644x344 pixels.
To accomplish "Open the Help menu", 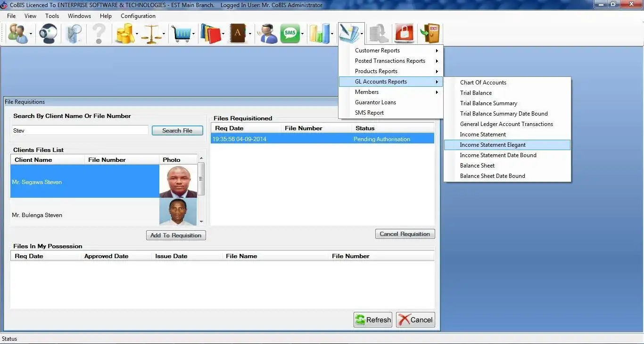I will click(x=106, y=16).
